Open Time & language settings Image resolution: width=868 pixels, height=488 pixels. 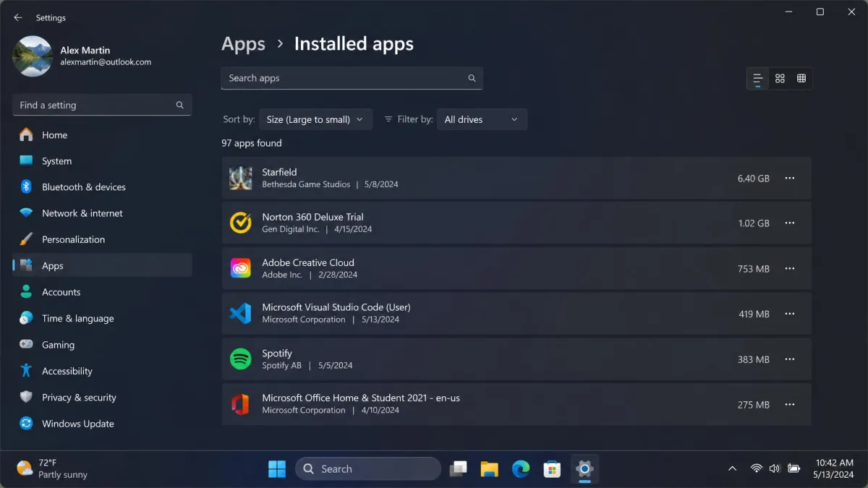coord(102,318)
